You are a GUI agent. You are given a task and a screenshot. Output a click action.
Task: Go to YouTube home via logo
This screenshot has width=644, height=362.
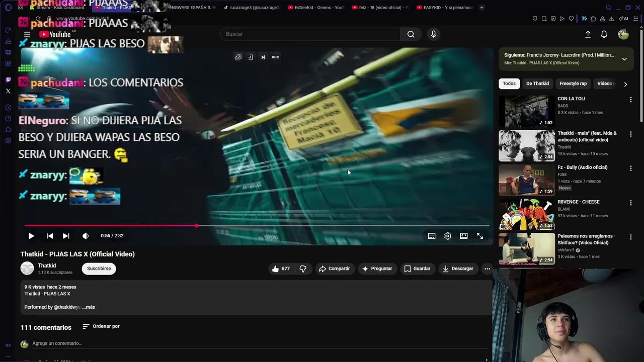55,34
